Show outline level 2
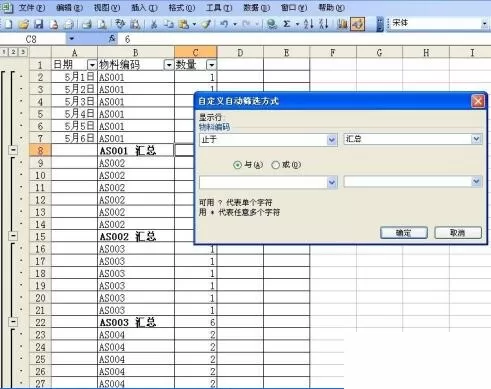The width and height of the screenshot is (491, 389). [13, 52]
